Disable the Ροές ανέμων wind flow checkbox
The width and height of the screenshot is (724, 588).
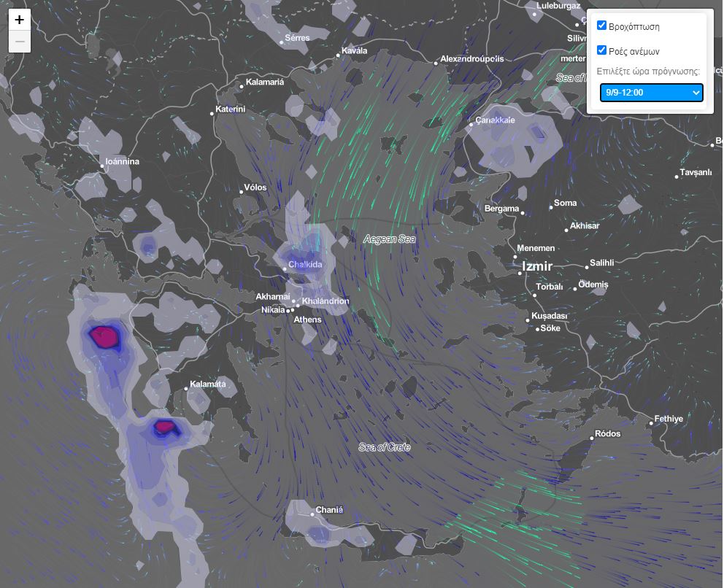coord(602,50)
